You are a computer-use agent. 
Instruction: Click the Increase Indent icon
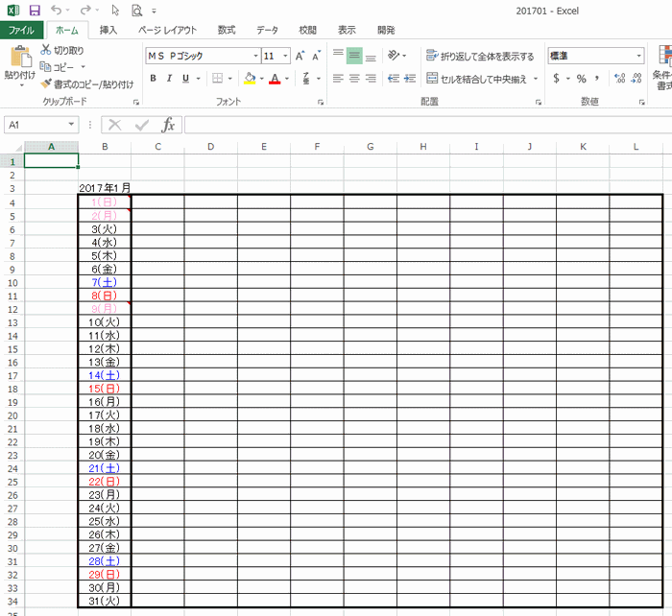point(410,78)
